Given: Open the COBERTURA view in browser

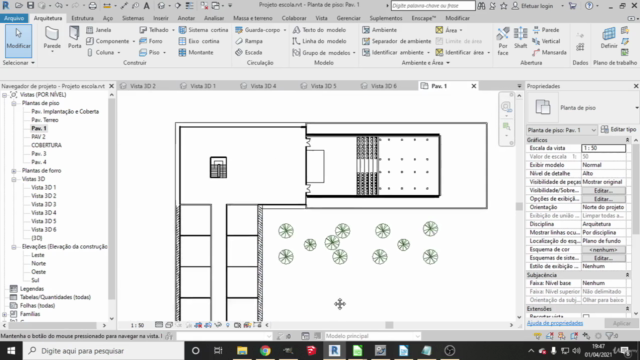Looking at the screenshot, I should pyautogui.click(x=46, y=145).
